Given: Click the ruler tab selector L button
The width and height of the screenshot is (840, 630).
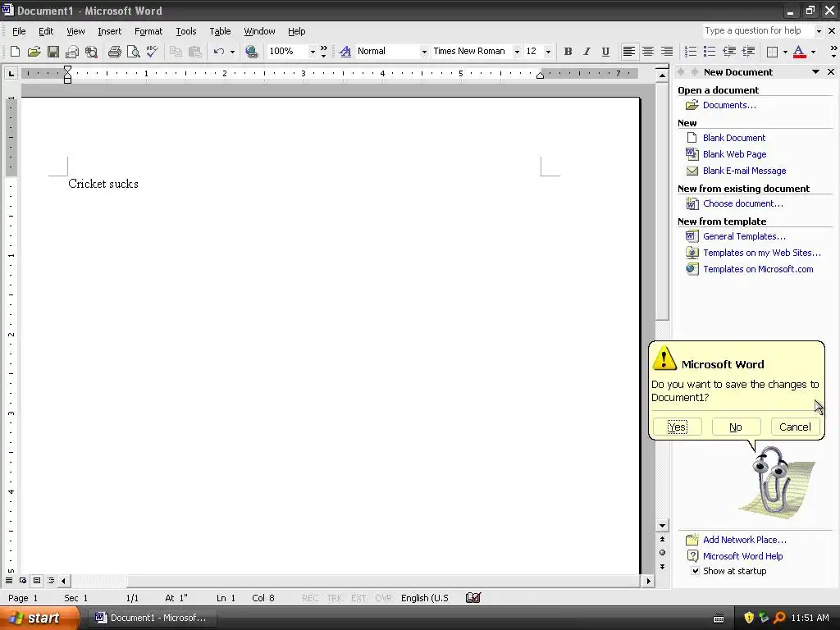Looking at the screenshot, I should click(11, 73).
